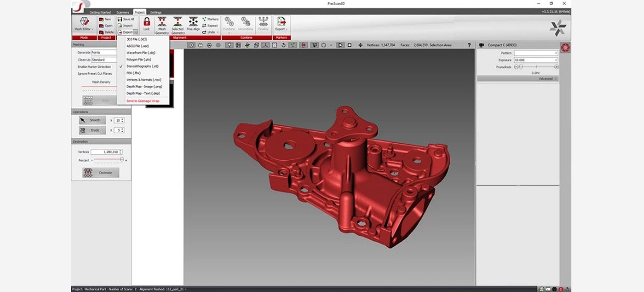The width and height of the screenshot is (644, 292).
Task: Click the pan/move arrows icon in viewport toolbar
Action: click(x=360, y=45)
